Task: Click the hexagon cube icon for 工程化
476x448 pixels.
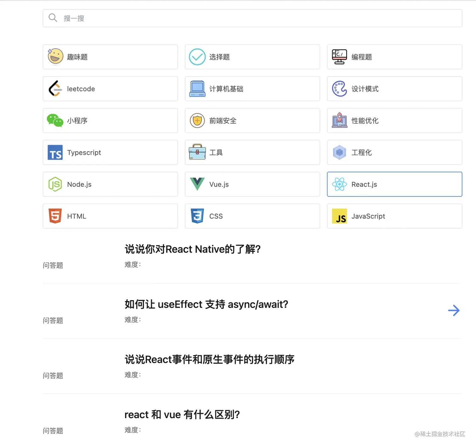Action: coord(339,152)
